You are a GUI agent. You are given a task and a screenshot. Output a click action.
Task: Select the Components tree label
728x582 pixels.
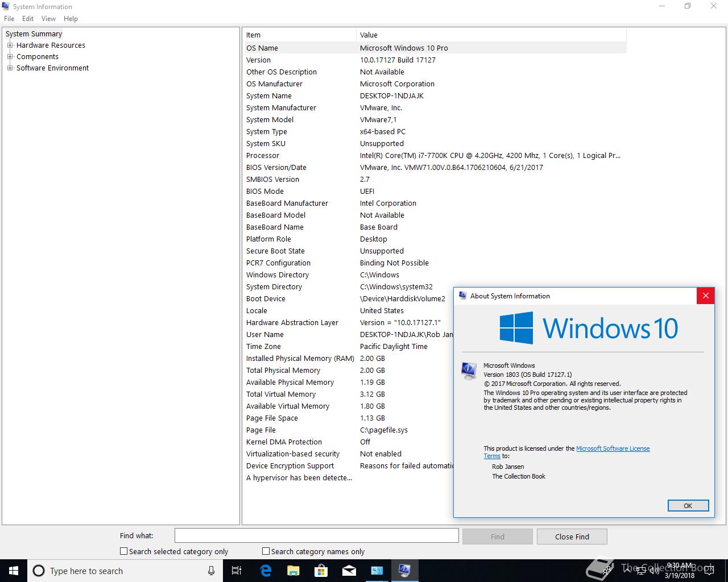point(38,56)
